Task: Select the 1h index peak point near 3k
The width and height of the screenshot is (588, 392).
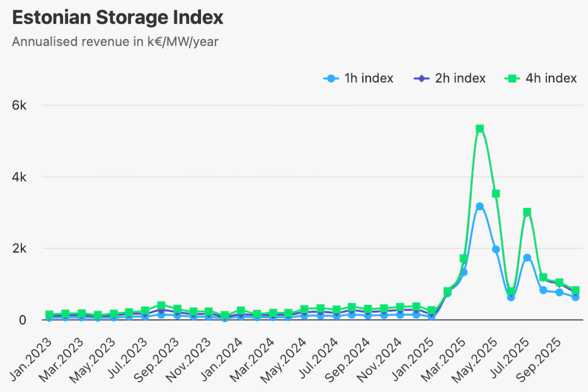Action: point(480,206)
